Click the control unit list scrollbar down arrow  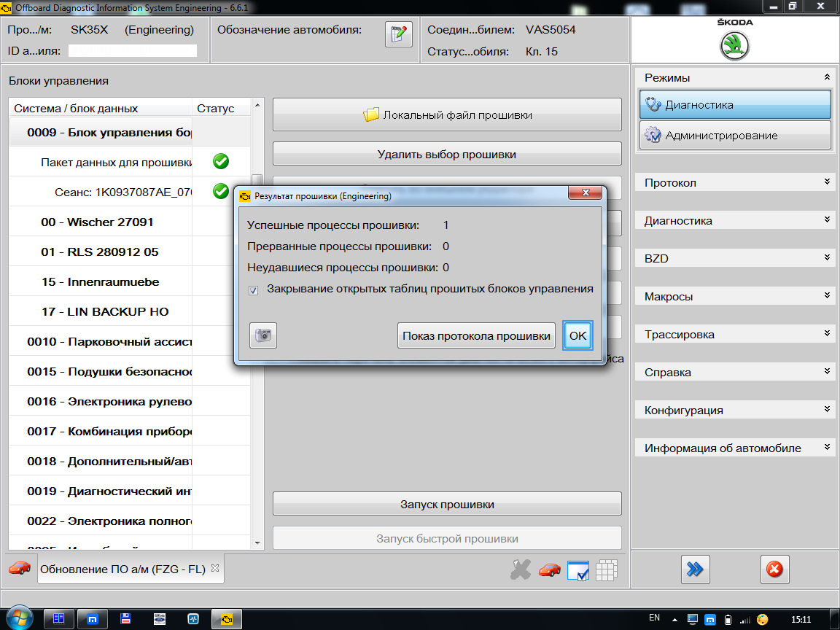(257, 542)
